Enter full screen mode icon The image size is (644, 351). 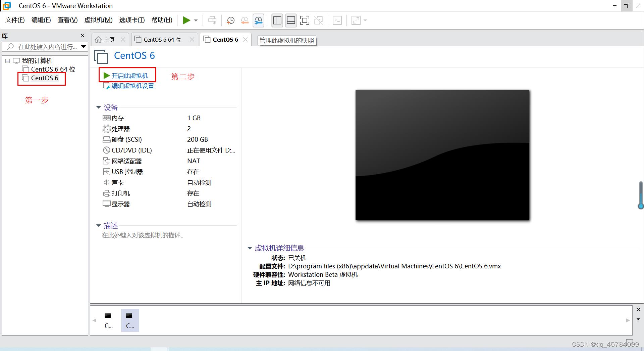(305, 20)
